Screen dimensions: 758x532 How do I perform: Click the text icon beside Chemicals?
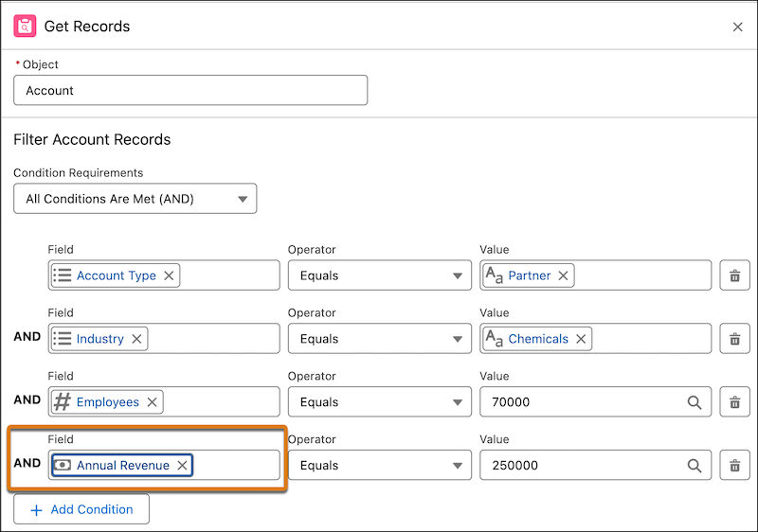494,338
